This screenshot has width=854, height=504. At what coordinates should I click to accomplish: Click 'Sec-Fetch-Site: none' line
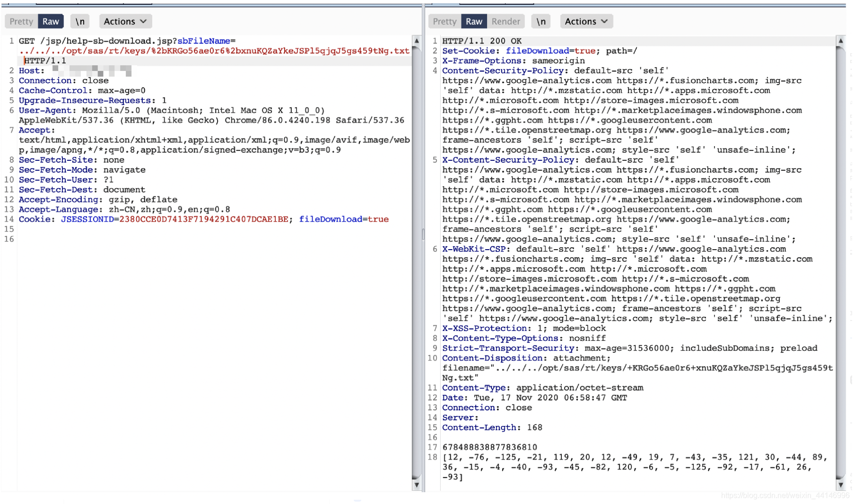point(71,160)
